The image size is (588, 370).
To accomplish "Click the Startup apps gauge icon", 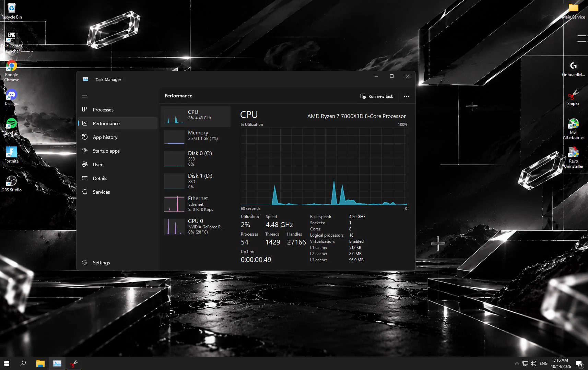I will (x=85, y=151).
